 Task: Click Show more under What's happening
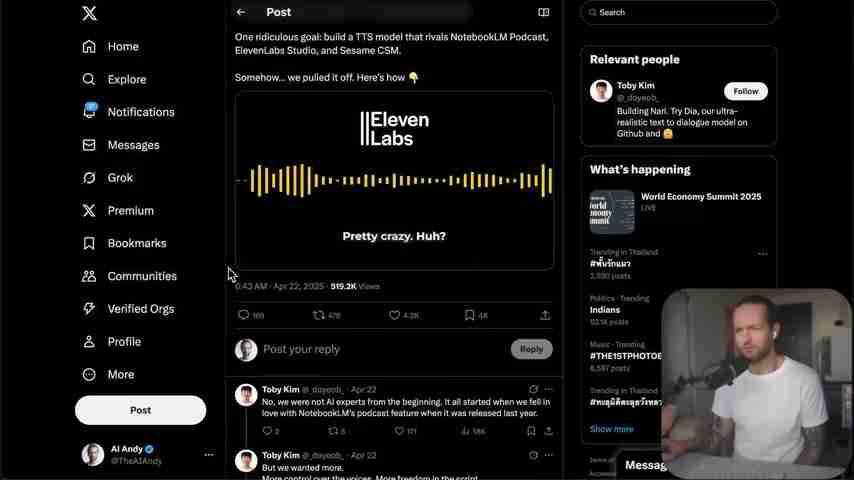[612, 429]
